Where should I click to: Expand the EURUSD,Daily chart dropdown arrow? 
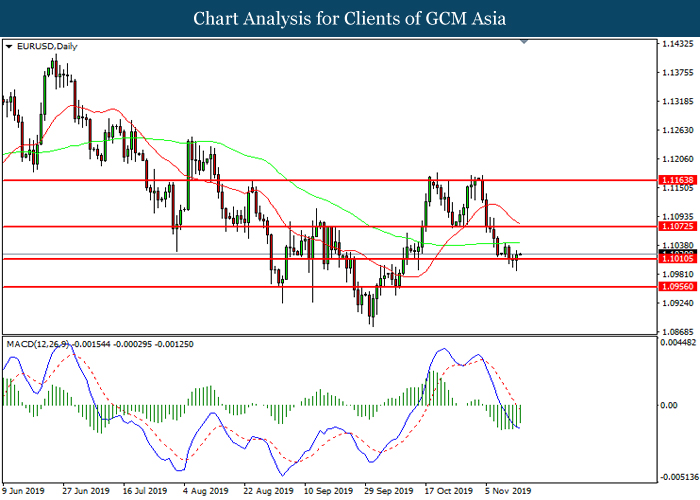click(x=9, y=46)
